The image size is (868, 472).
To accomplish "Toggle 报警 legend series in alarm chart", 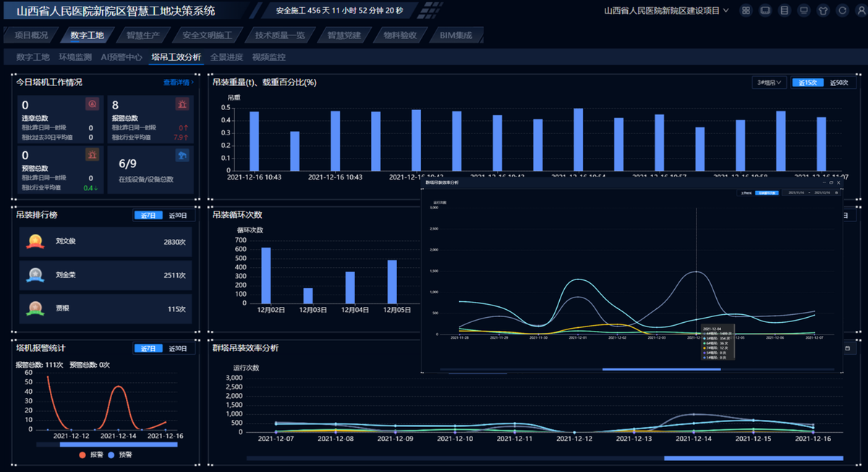I will (x=91, y=455).
